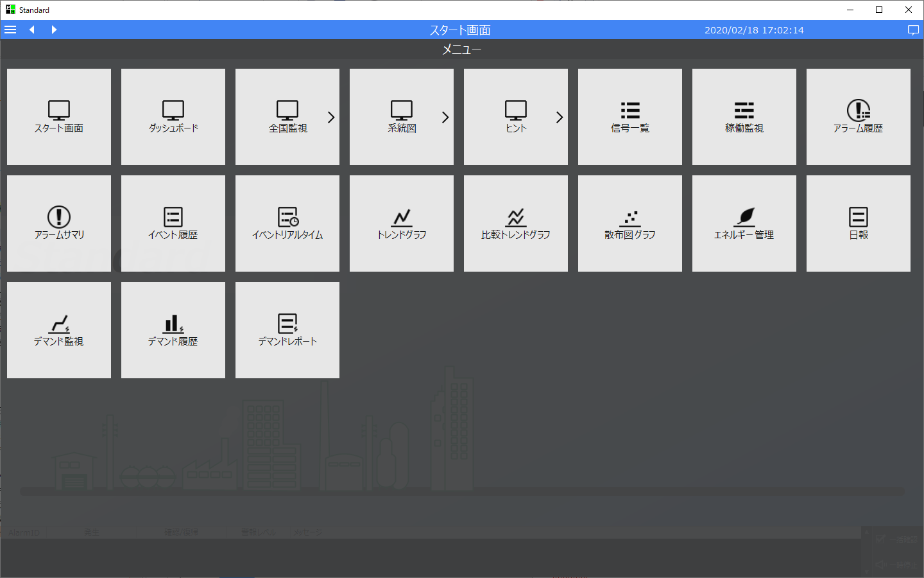This screenshot has height=578, width=924.
Task: Maximize the Standard window
Action: (879, 10)
